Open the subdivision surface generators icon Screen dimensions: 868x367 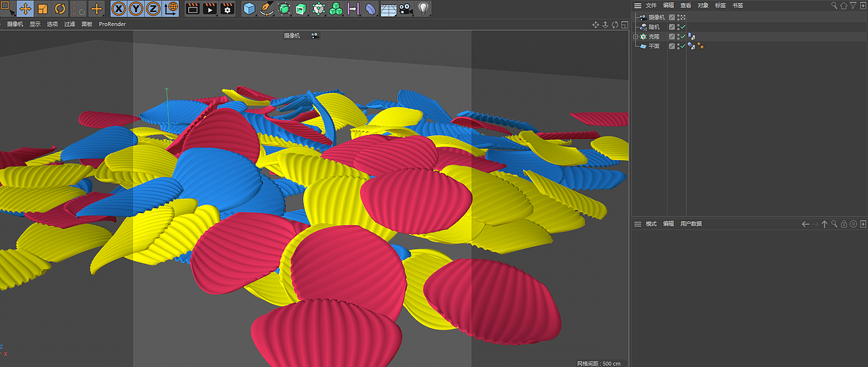pyautogui.click(x=284, y=9)
